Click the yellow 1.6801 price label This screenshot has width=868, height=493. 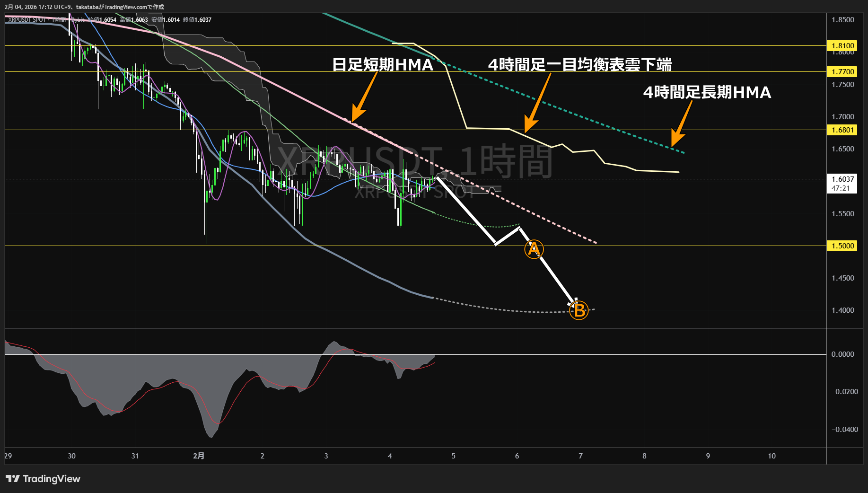pos(842,130)
